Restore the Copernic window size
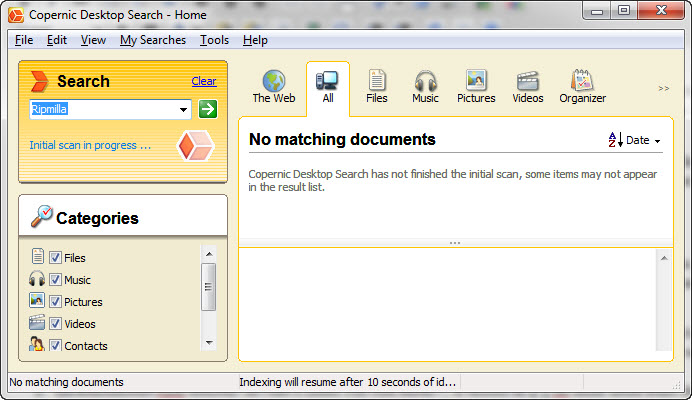 [624, 11]
